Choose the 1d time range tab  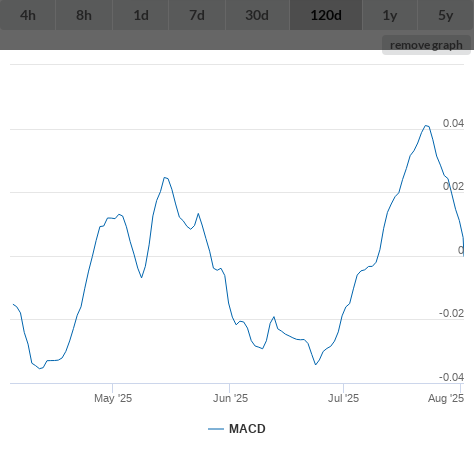coord(141,15)
